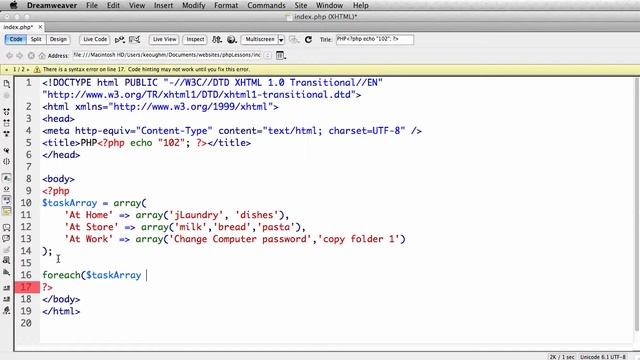Viewport: 640px width, 360px height.
Task: Open the Insert menu
Action: [x=163, y=5]
